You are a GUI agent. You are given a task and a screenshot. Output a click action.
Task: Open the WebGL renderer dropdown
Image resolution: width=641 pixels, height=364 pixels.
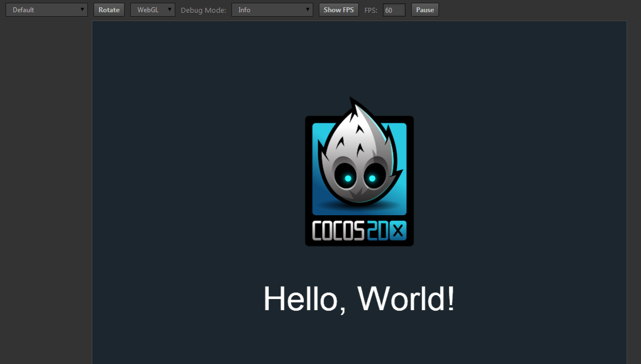pos(152,10)
